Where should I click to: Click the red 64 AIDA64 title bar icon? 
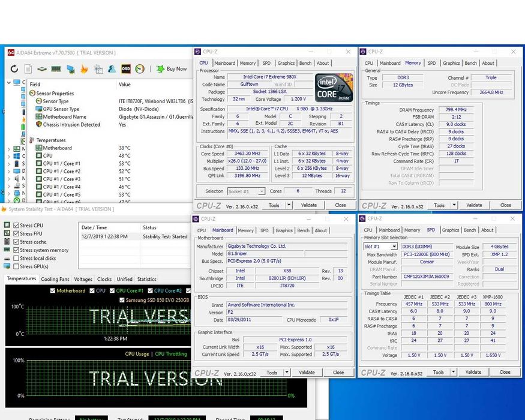11,53
